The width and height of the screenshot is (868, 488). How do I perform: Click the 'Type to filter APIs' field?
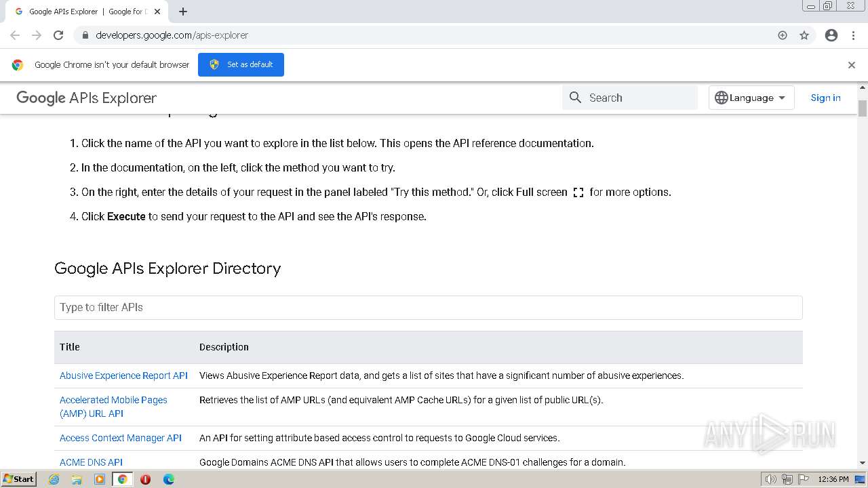tap(429, 308)
